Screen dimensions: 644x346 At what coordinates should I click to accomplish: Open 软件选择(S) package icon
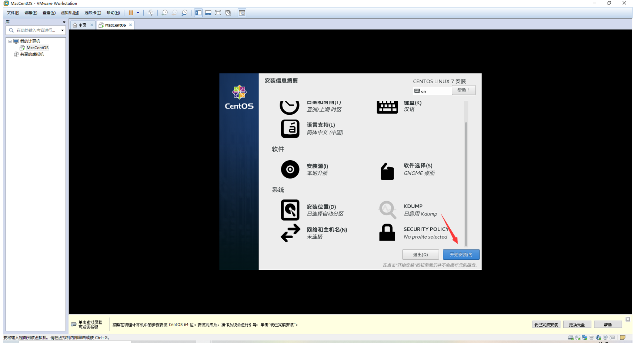tap(387, 171)
